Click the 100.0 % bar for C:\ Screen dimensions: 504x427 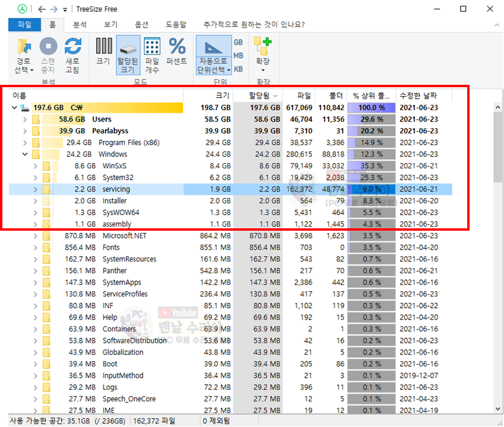(x=371, y=107)
